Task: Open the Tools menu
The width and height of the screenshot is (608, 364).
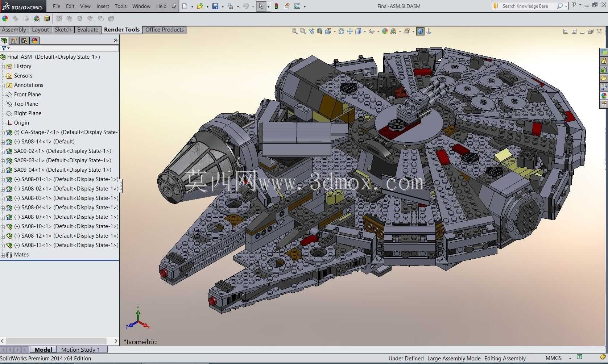Action: (121, 6)
